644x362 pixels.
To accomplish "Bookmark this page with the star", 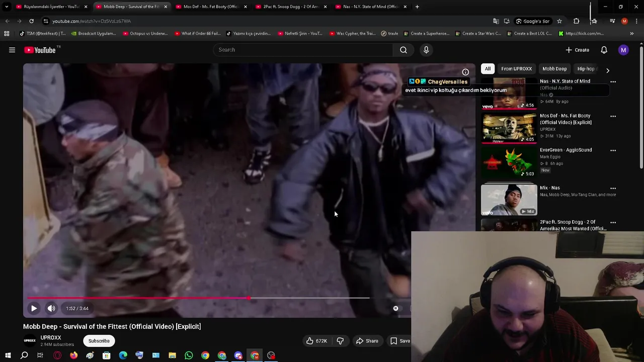I will tap(559, 21).
